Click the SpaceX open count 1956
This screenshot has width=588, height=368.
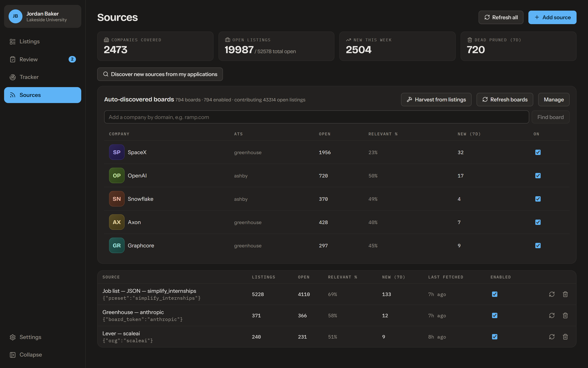325,152
